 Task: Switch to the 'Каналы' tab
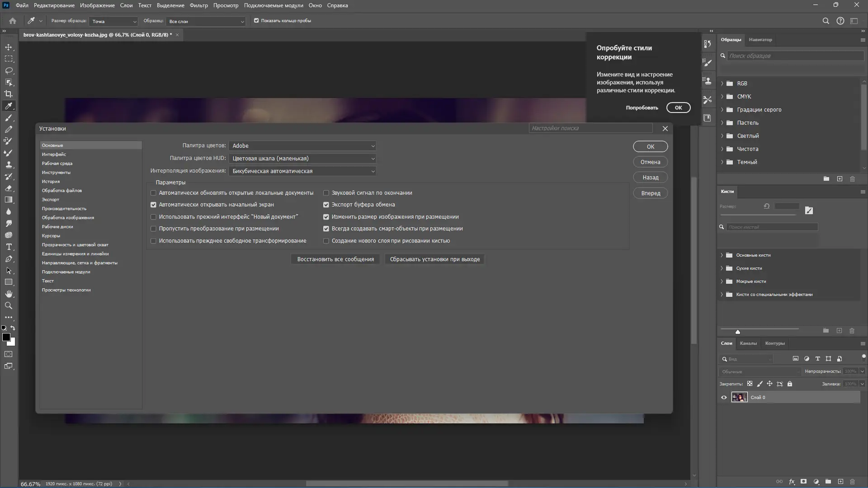point(748,343)
